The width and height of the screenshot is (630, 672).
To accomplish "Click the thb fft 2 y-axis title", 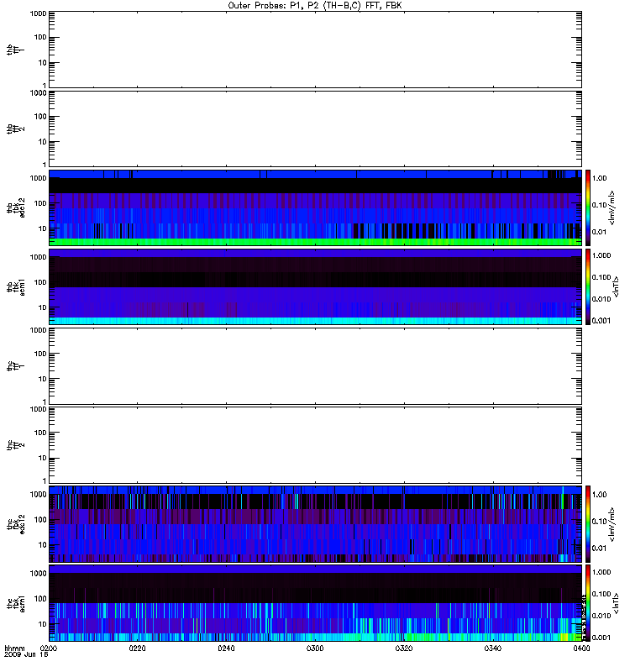I will click(x=15, y=129).
